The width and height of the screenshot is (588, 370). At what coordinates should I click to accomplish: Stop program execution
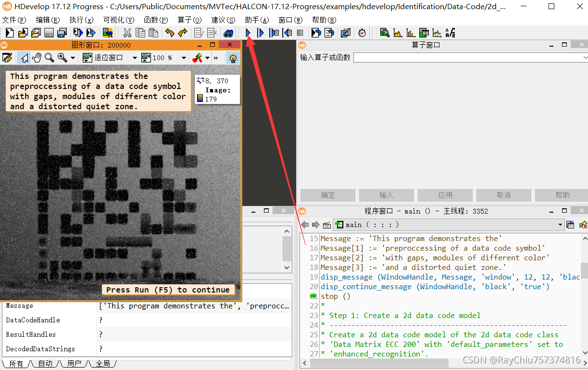[300, 33]
